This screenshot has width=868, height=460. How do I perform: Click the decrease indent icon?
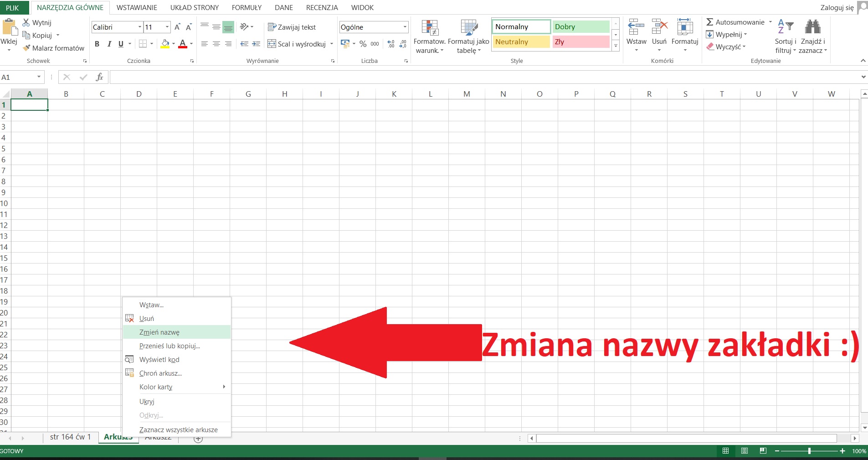244,44
